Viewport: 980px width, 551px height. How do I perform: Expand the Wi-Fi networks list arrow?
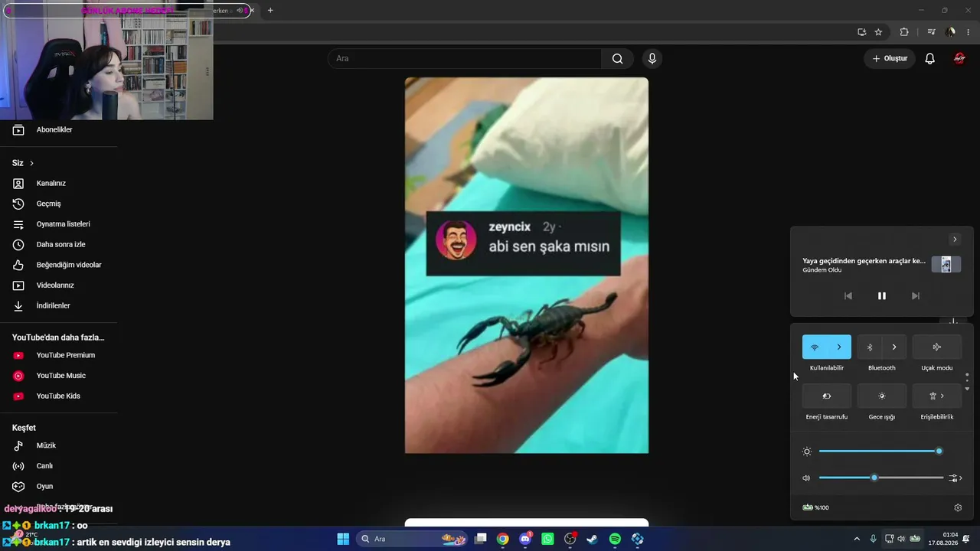tap(839, 347)
